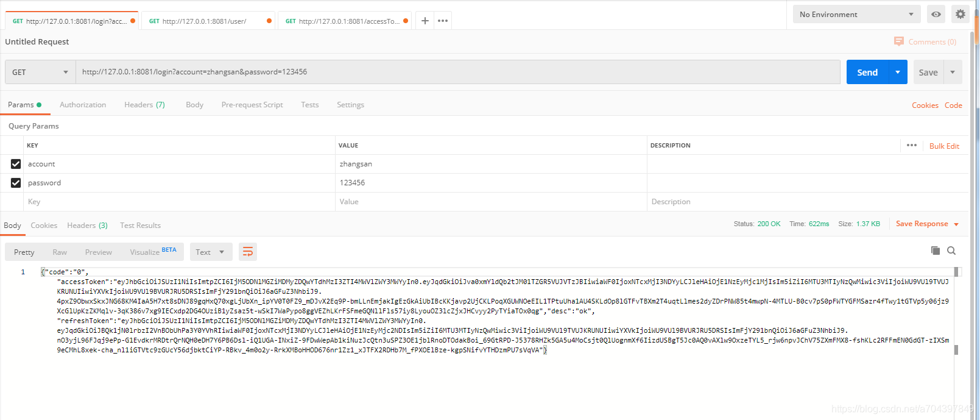Image resolution: width=980 pixels, height=420 pixels.
Task: Open manage environments gear icon
Action: (961, 14)
